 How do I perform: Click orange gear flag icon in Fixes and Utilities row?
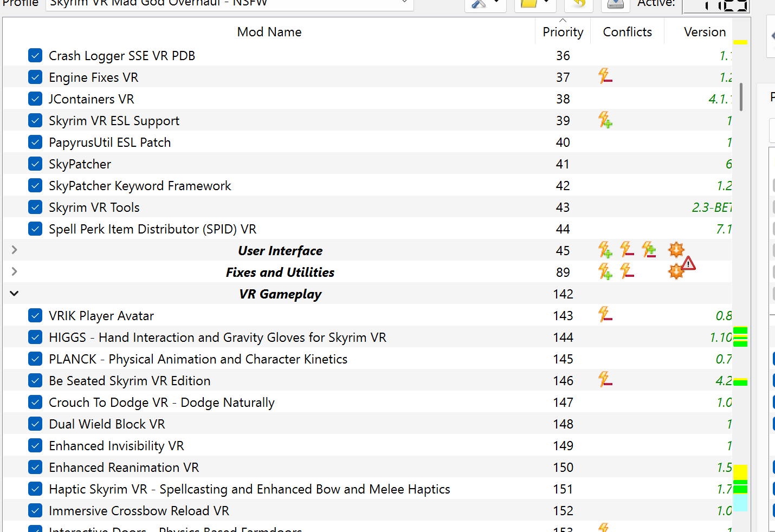tap(675, 271)
